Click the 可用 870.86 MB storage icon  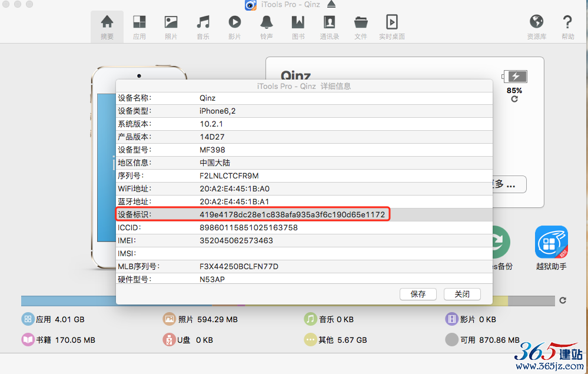pos(451,340)
